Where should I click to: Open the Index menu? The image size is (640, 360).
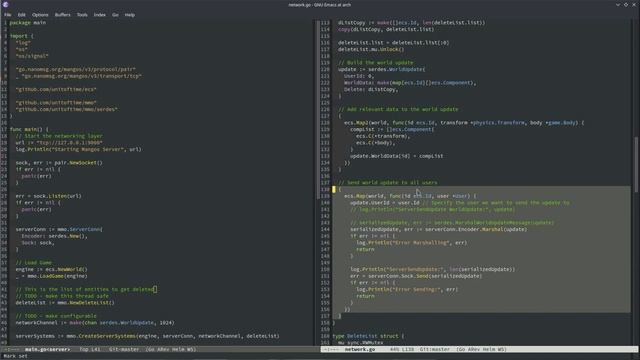point(100,15)
